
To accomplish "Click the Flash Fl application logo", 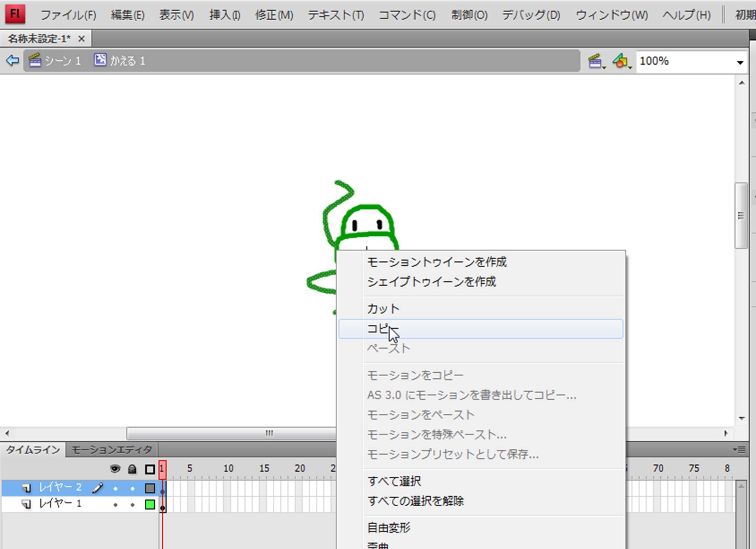I will [15, 14].
